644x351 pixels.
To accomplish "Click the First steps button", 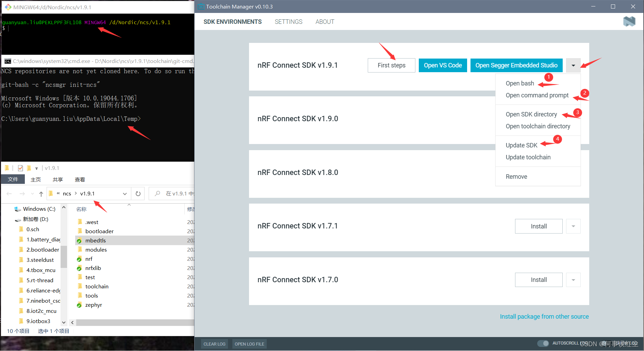I will point(392,65).
